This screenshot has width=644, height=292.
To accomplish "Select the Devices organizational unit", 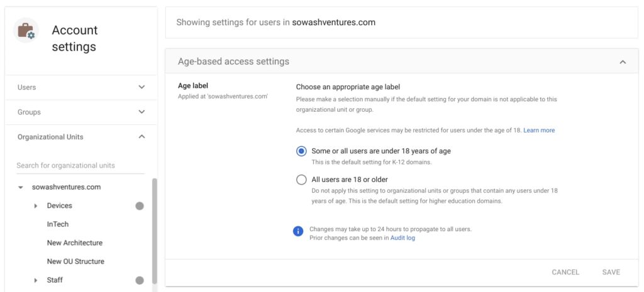I will click(x=60, y=206).
